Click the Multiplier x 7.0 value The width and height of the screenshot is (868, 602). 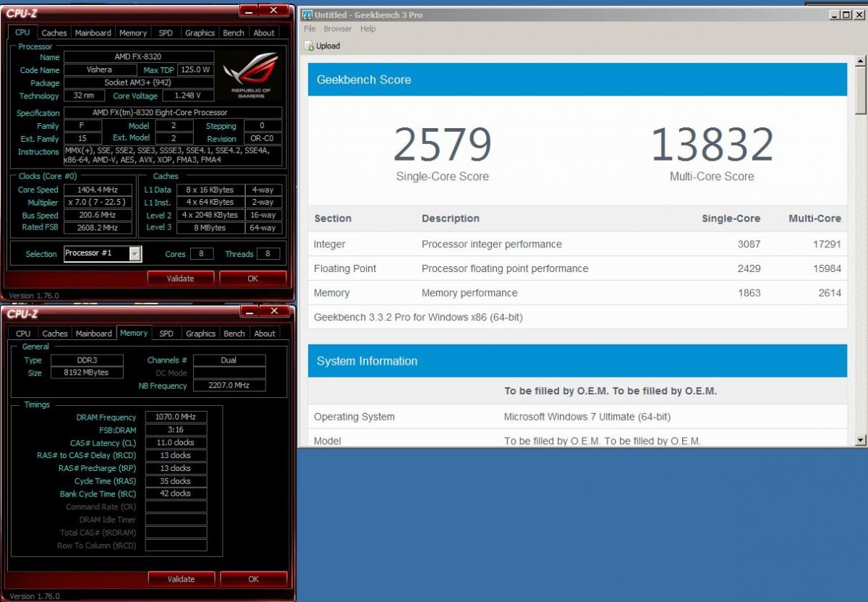(98, 203)
